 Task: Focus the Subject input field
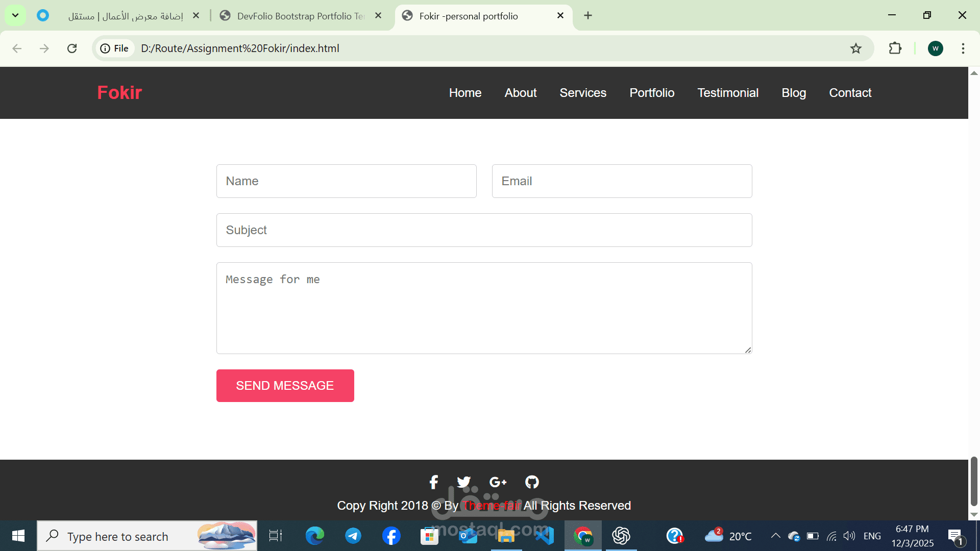tap(484, 230)
